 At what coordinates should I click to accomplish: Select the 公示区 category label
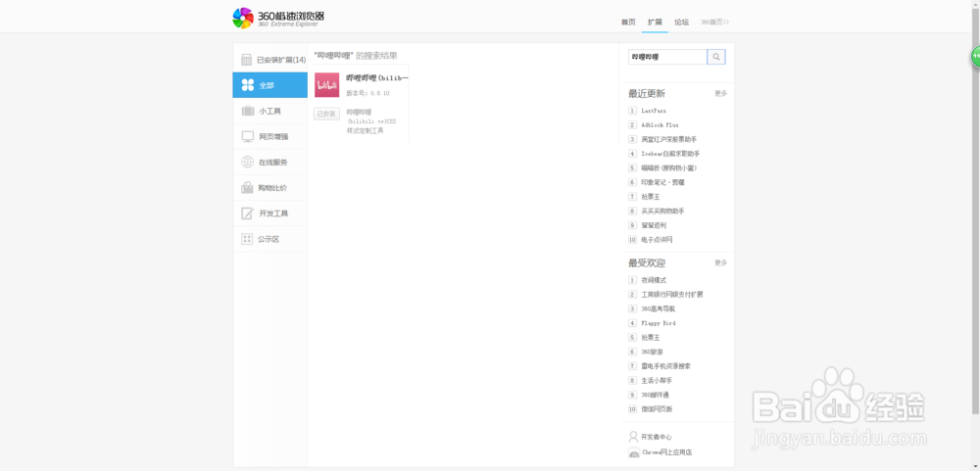click(269, 239)
